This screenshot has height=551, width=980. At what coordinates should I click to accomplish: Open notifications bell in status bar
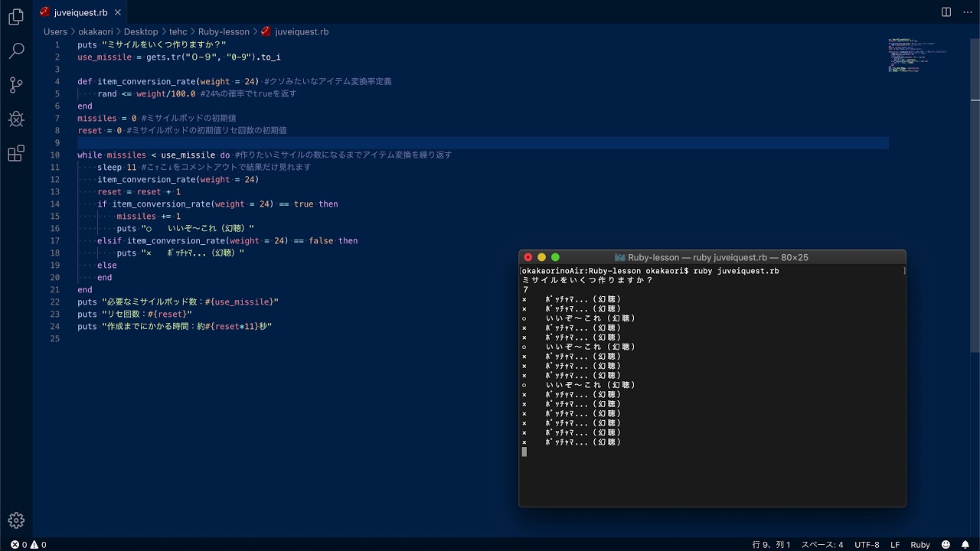965,545
